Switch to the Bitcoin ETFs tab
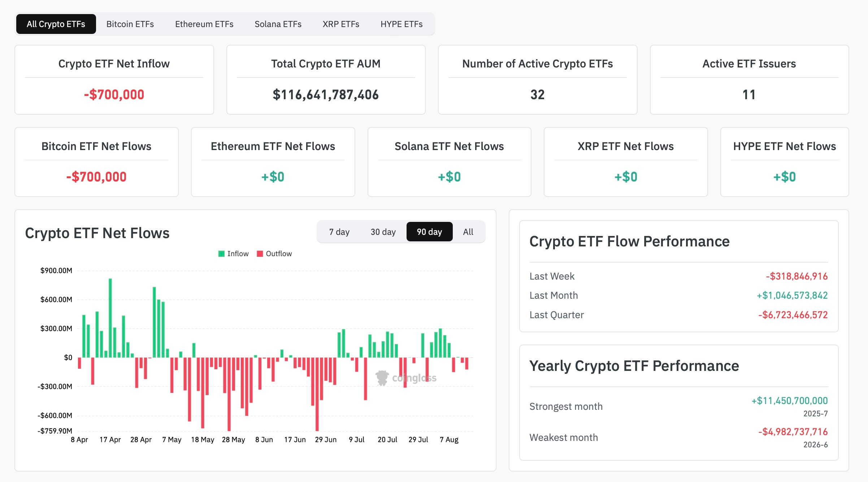This screenshot has width=868, height=482. pyautogui.click(x=130, y=24)
